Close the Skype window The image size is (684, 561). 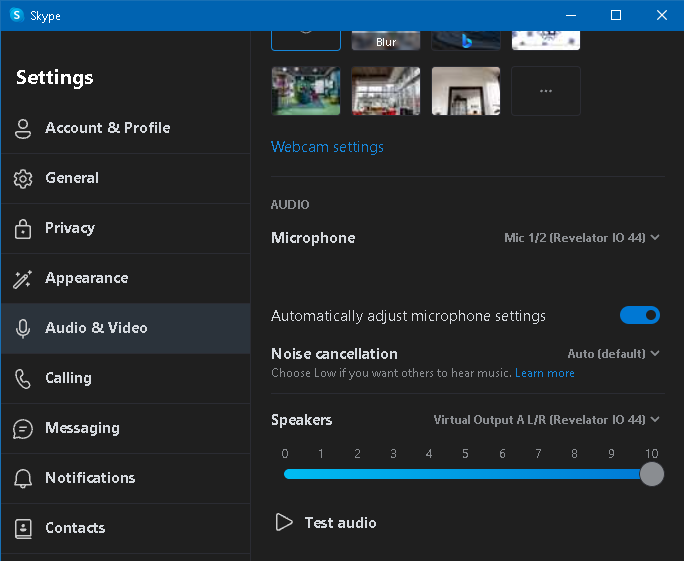click(662, 15)
